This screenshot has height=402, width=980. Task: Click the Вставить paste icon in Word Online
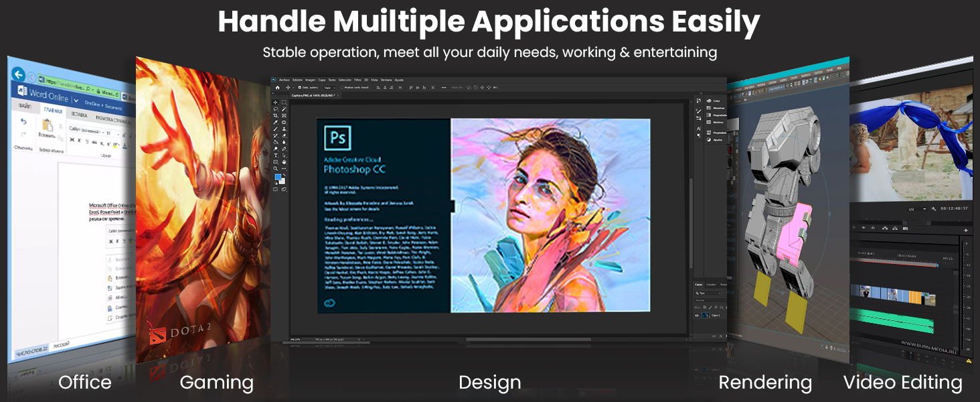(x=48, y=125)
